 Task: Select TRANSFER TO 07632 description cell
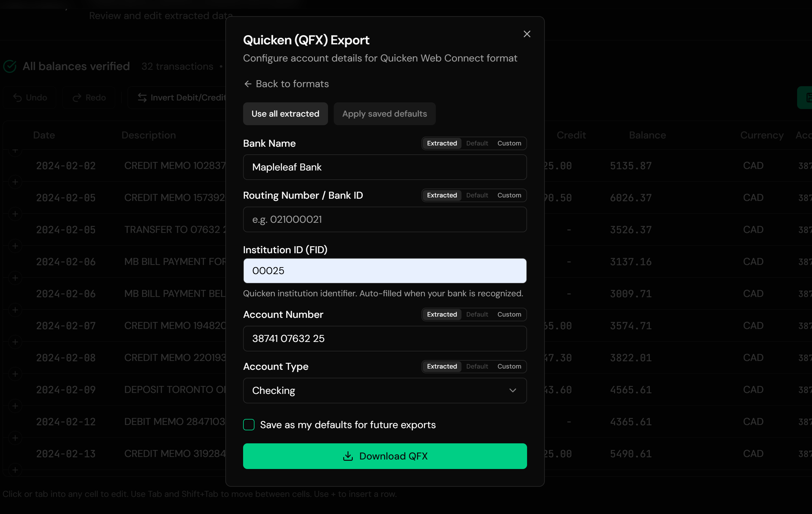[175, 229]
